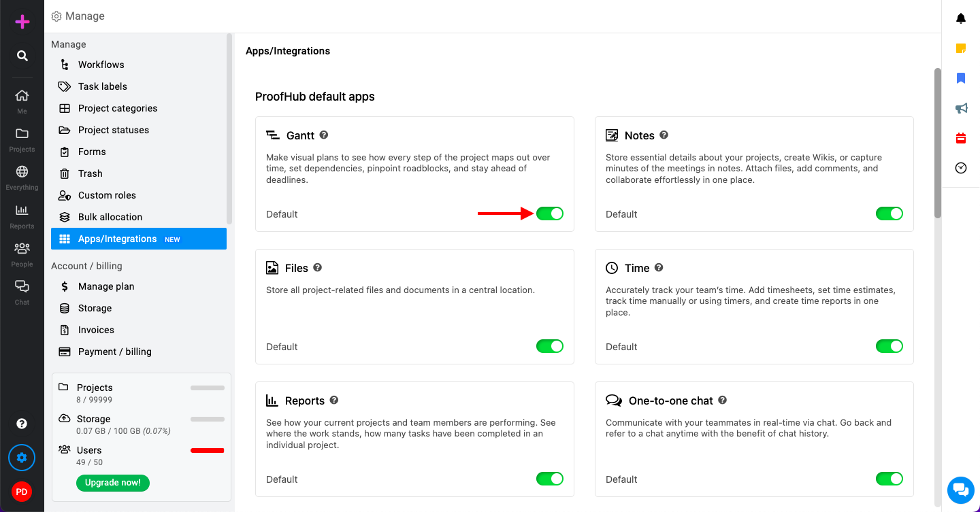The image size is (980, 512).
Task: Click the pink plus quick-add icon
Action: (x=22, y=22)
